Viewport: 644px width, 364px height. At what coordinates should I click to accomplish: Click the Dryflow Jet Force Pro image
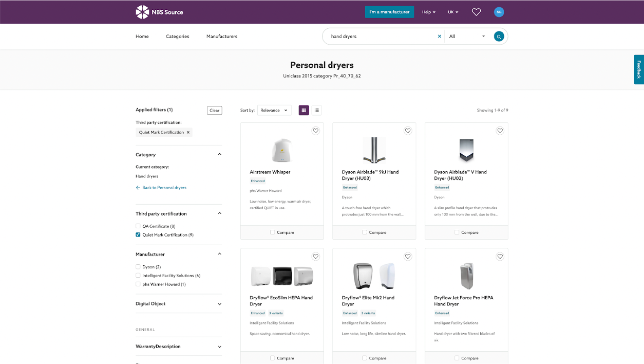pos(466,276)
